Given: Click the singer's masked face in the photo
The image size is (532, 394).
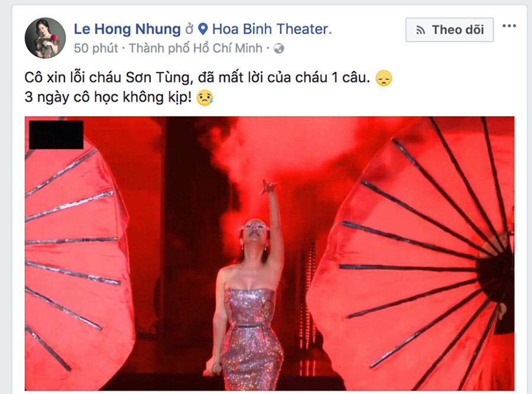Looking at the screenshot, I should click(x=255, y=230).
